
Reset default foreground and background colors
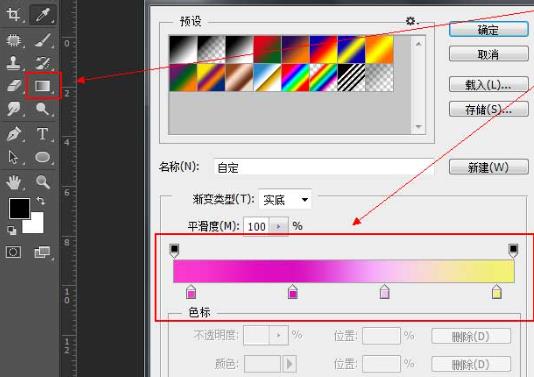12,231
